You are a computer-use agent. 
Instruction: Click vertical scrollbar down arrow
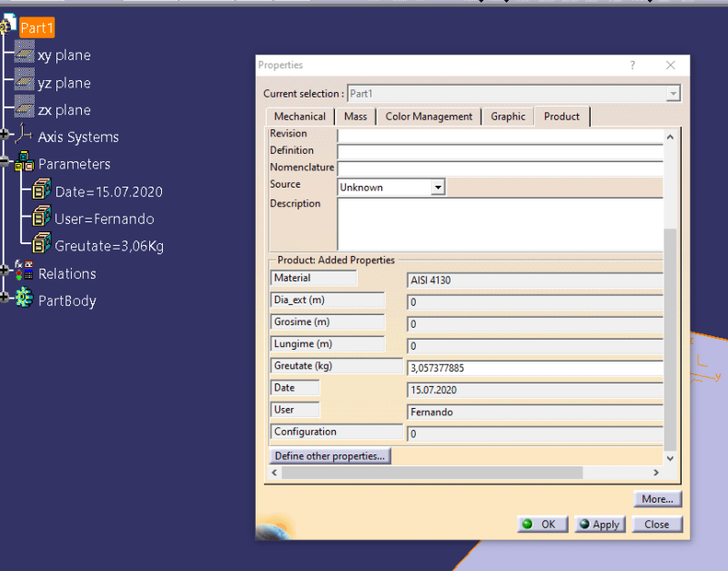pos(670,459)
